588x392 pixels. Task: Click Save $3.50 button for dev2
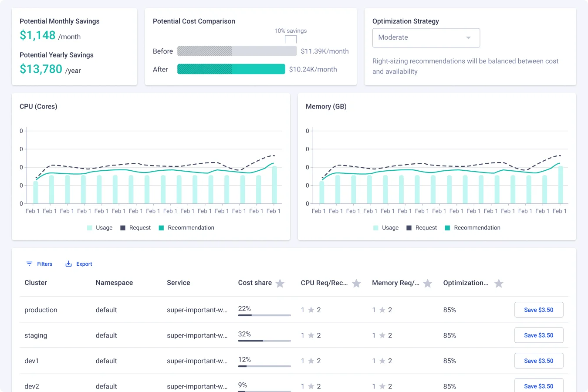[539, 385]
